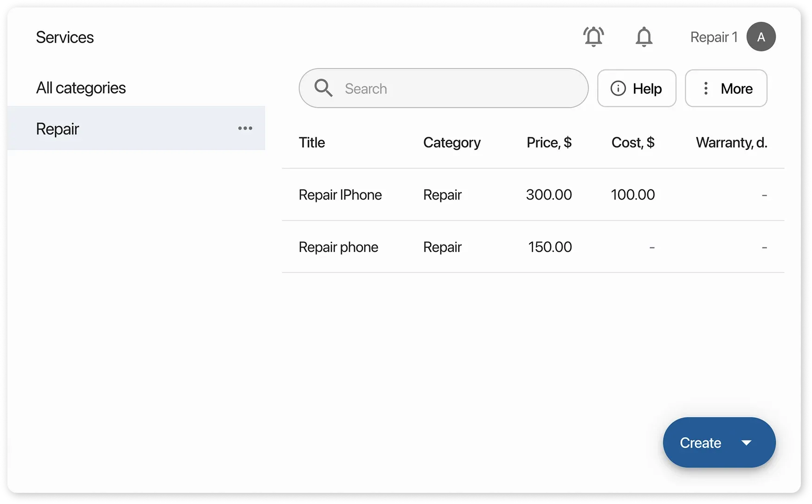Sort by the Title column header
The image size is (812, 504).
pyautogui.click(x=312, y=142)
